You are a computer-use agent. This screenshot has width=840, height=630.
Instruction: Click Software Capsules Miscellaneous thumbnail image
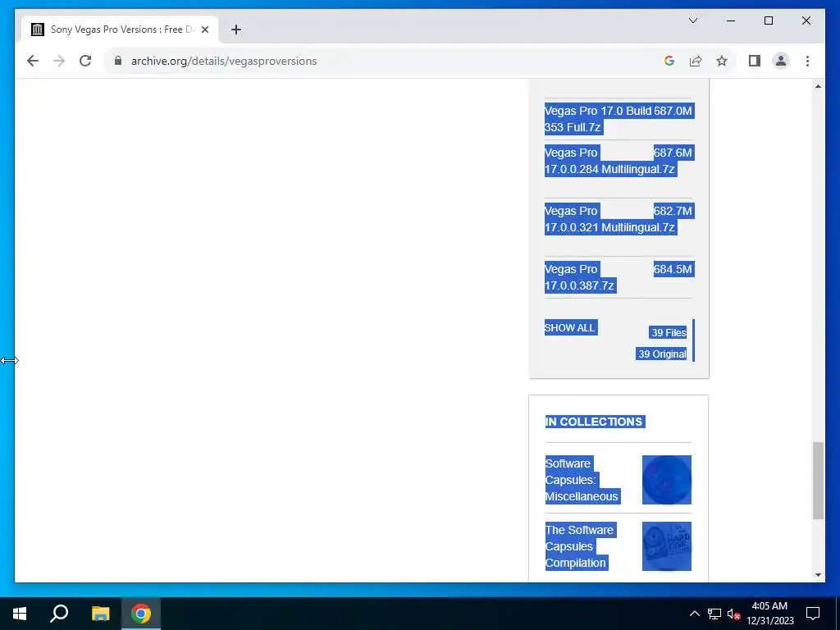click(667, 480)
